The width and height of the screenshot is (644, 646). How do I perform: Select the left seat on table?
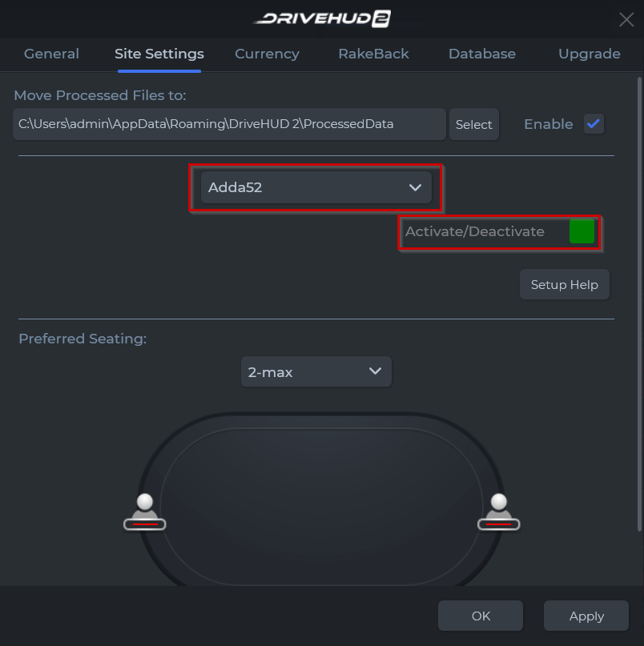(145, 513)
